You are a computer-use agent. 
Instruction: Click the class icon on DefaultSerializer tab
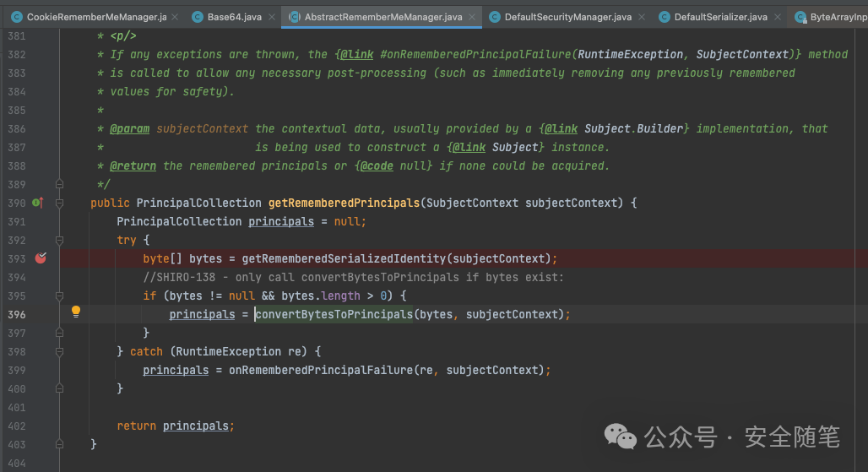tap(665, 17)
